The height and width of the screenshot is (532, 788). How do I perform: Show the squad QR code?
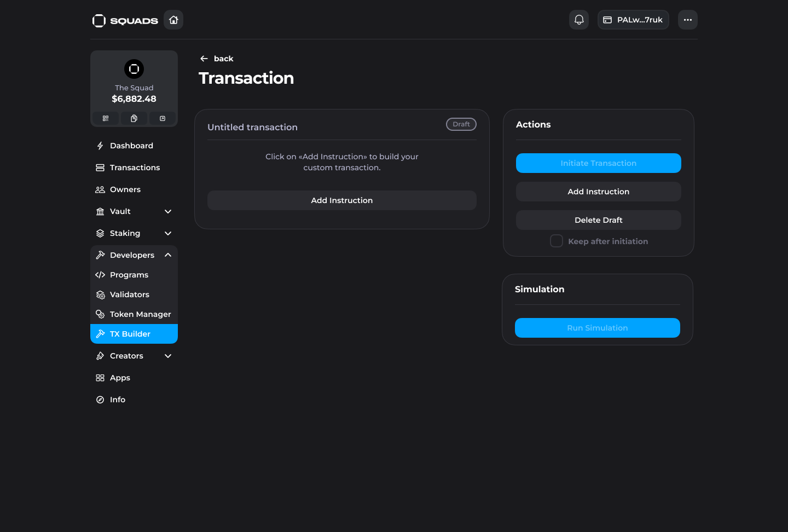106,118
